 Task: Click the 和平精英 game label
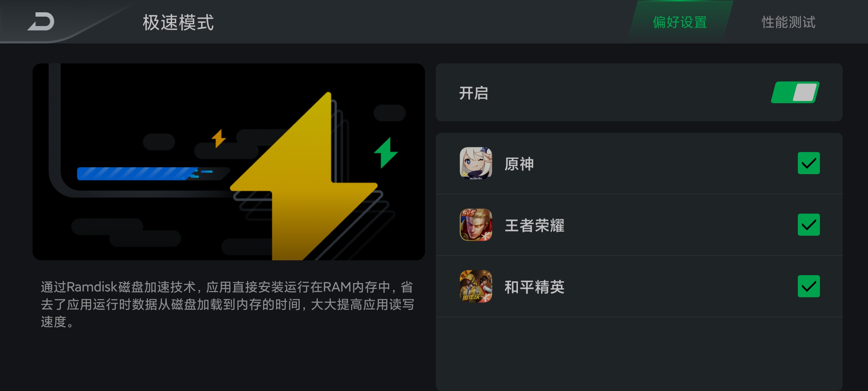pyautogui.click(x=535, y=287)
